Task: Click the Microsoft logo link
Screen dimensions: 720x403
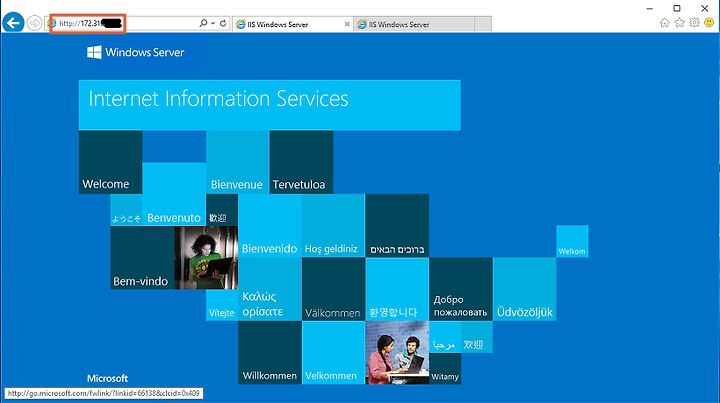Action: [x=107, y=378]
